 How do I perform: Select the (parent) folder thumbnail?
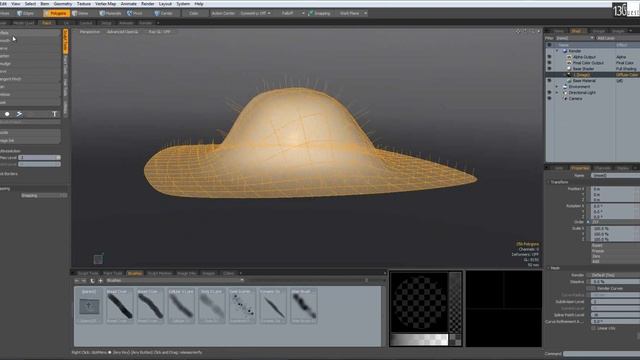[89, 306]
